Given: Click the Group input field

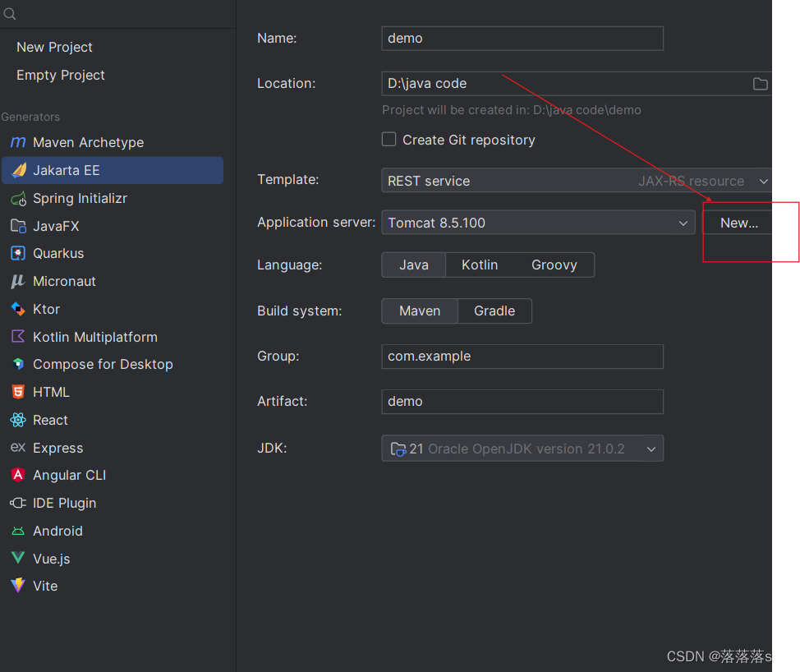Looking at the screenshot, I should (x=522, y=357).
